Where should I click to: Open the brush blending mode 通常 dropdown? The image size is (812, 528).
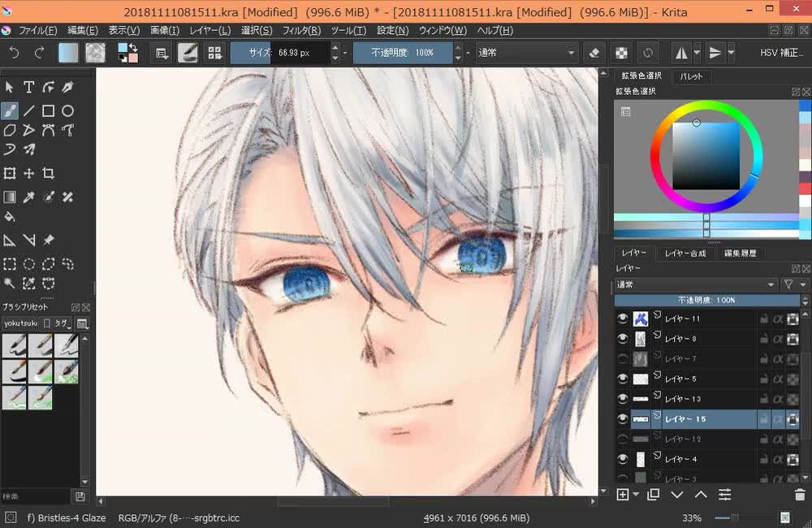click(526, 53)
